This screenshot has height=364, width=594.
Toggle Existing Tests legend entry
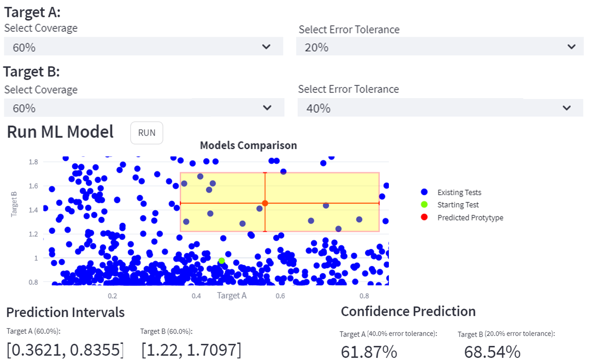coord(459,192)
